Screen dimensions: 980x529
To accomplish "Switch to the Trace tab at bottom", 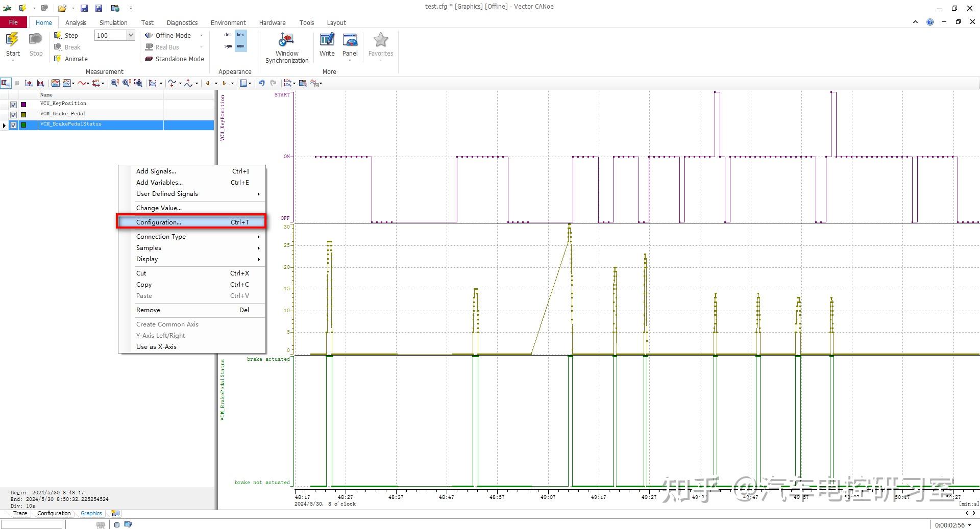I will (x=20, y=513).
